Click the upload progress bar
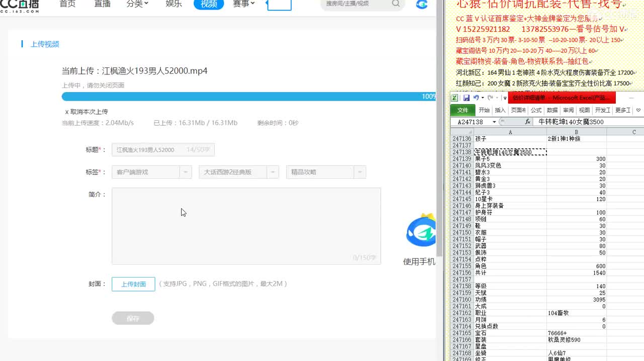644x361 pixels. pyautogui.click(x=249, y=97)
